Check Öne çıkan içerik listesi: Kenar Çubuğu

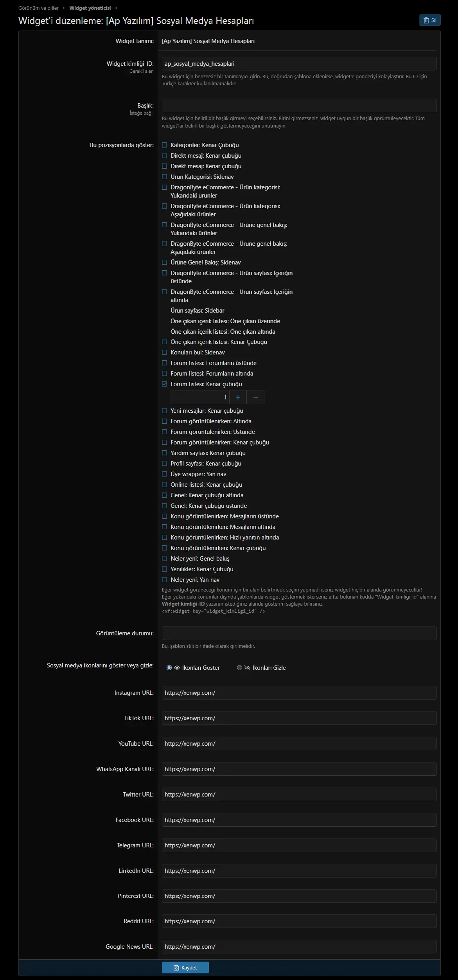(165, 342)
